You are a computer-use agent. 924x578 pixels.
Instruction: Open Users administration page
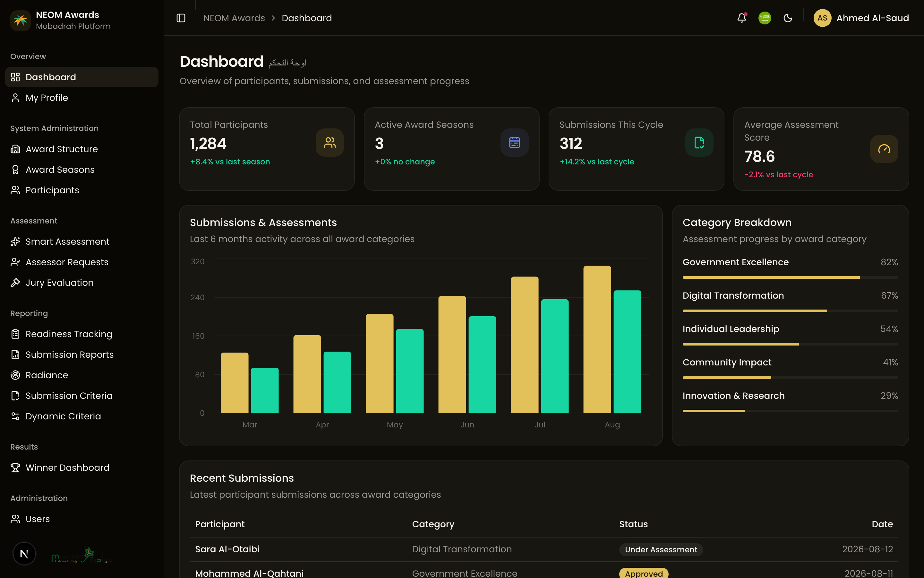tap(82, 519)
